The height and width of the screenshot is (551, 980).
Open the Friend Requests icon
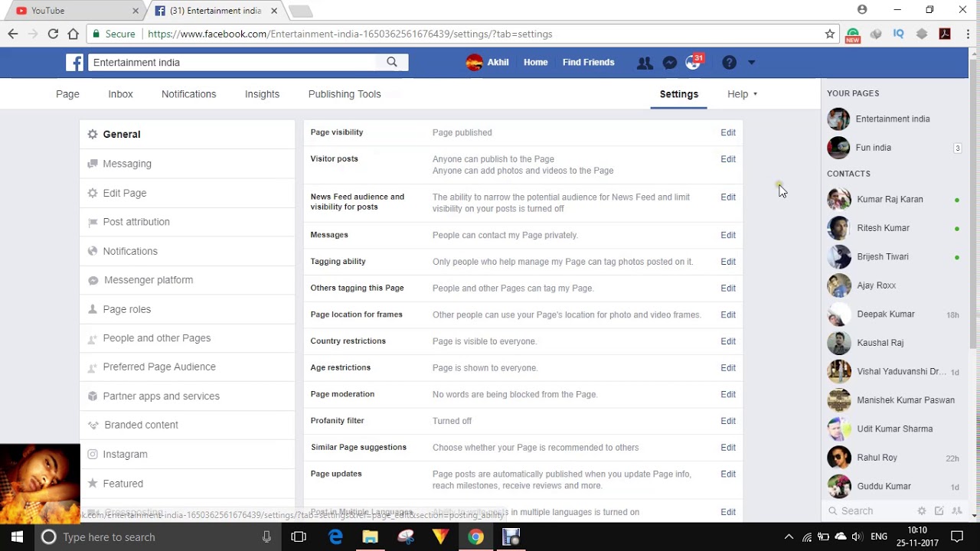tap(645, 63)
